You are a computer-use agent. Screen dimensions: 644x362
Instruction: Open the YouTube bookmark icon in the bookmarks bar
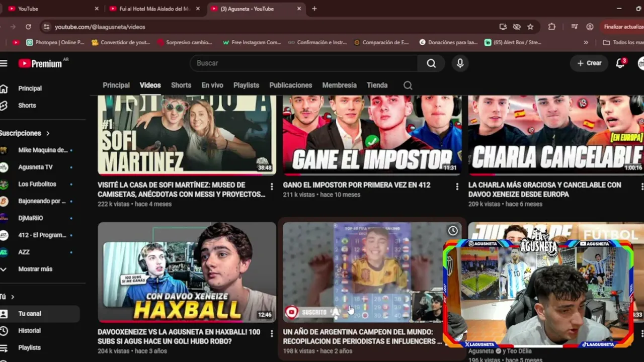pyautogui.click(x=16, y=43)
